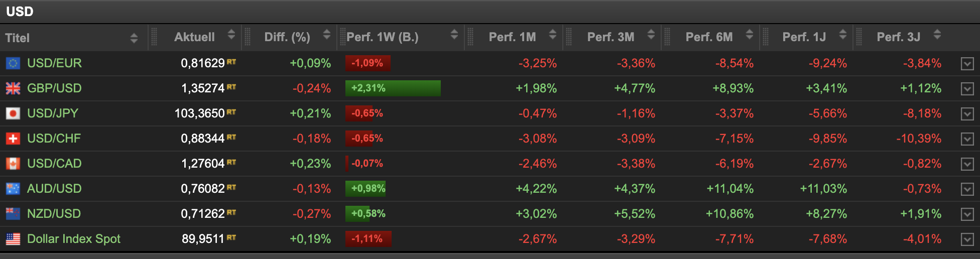This screenshot has height=259, width=980.
Task: Click the Swiss flag icon beside USD/CHF
Action: coord(13,139)
